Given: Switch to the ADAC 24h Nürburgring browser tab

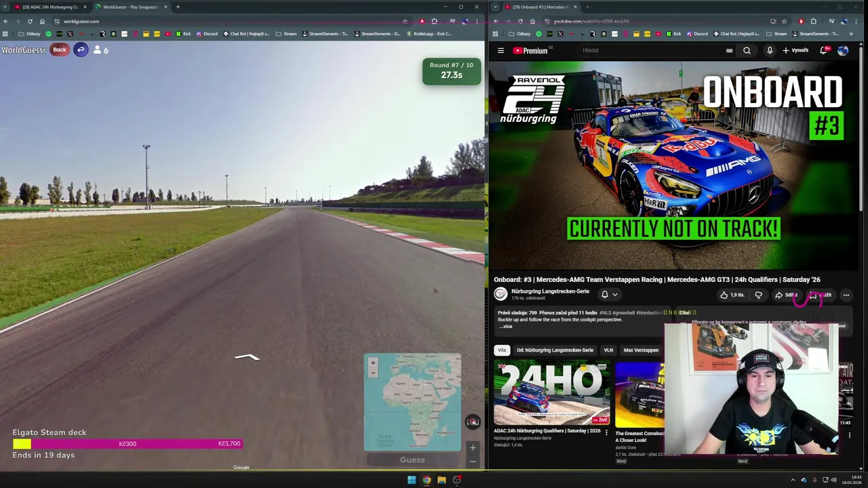Looking at the screenshot, I should point(51,7).
